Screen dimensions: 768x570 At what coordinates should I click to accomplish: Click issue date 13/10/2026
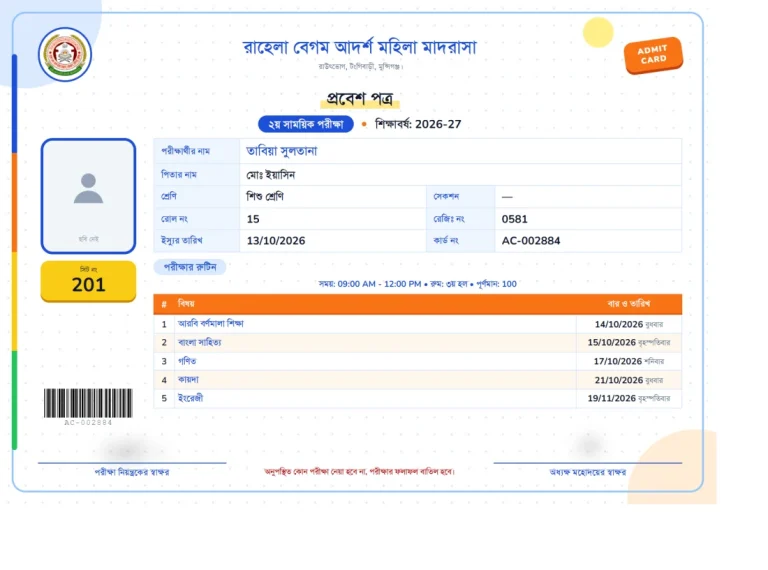point(276,240)
